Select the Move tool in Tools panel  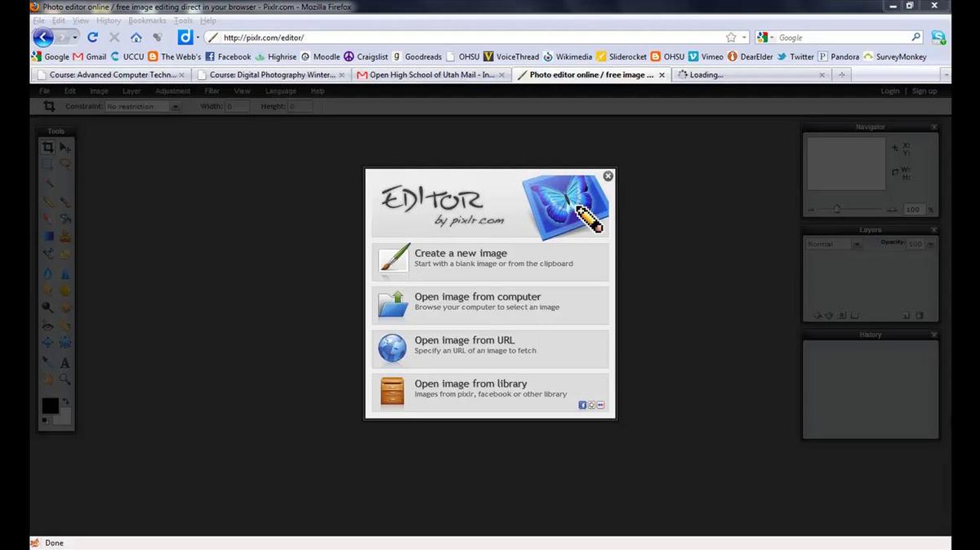[65, 147]
